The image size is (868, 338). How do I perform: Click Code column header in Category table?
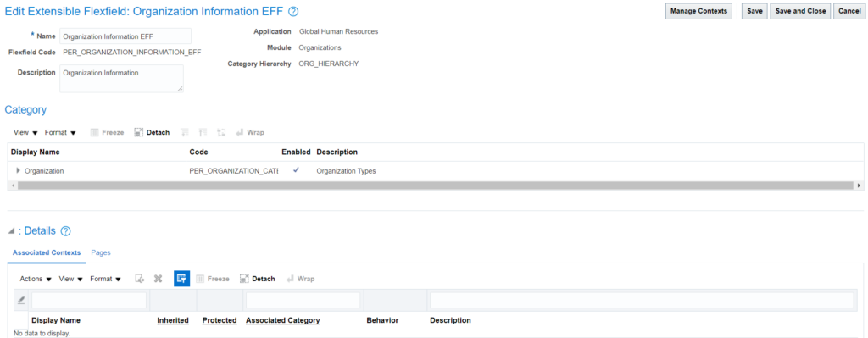click(x=198, y=152)
